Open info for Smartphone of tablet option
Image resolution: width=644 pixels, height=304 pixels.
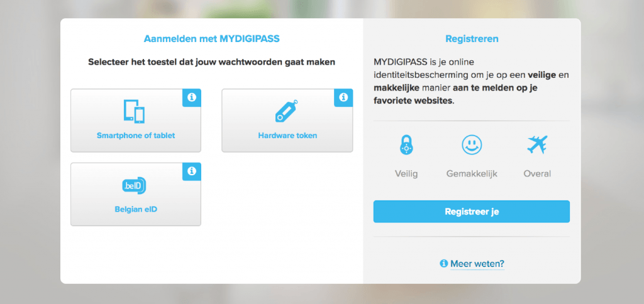tap(192, 97)
